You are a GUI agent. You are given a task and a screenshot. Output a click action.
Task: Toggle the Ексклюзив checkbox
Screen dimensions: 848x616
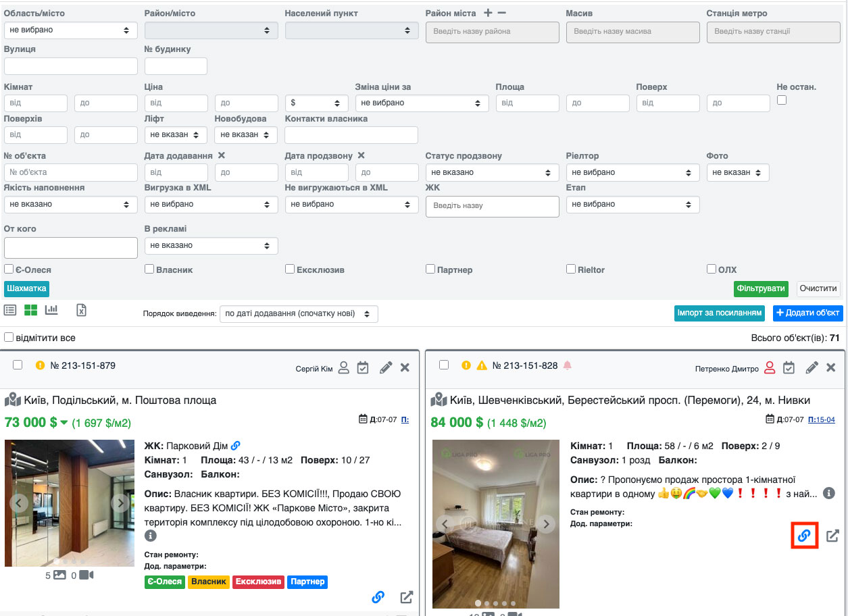click(x=290, y=269)
